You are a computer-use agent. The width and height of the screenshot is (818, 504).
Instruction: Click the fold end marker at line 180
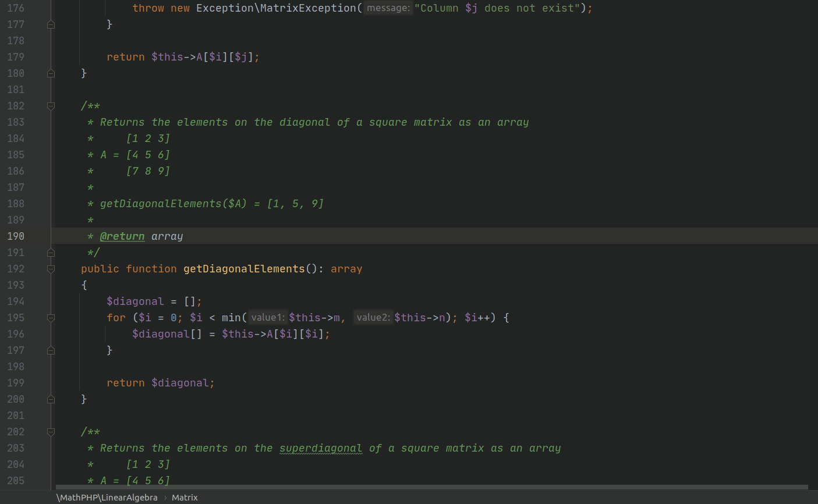click(x=51, y=73)
